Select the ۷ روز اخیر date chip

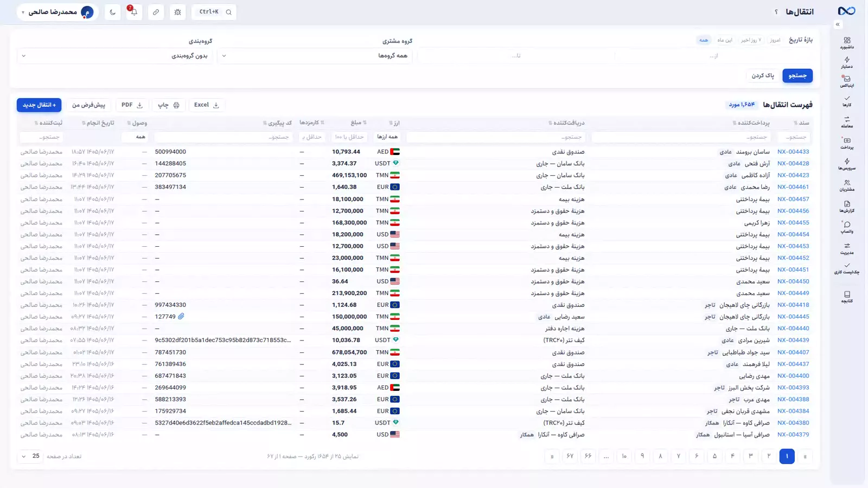751,40
